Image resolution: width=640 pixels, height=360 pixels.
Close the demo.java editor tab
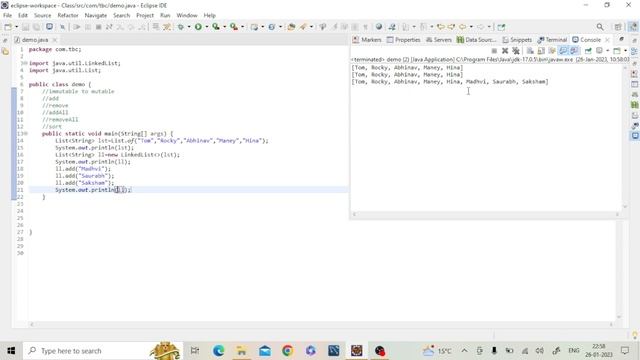click(55, 40)
